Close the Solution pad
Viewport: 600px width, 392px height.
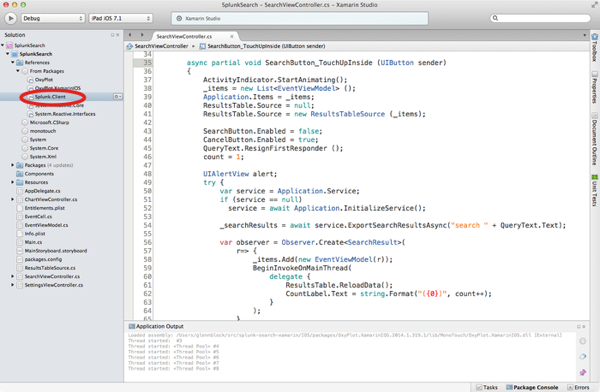coord(118,35)
